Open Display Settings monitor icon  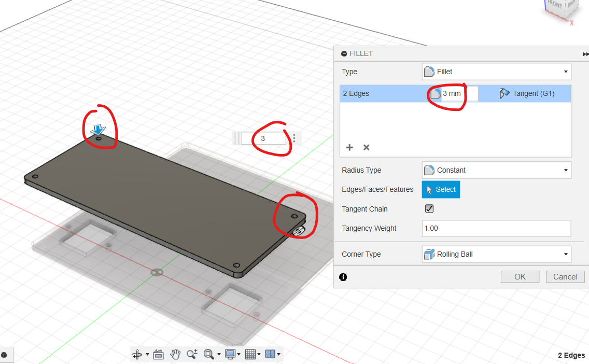click(x=230, y=354)
